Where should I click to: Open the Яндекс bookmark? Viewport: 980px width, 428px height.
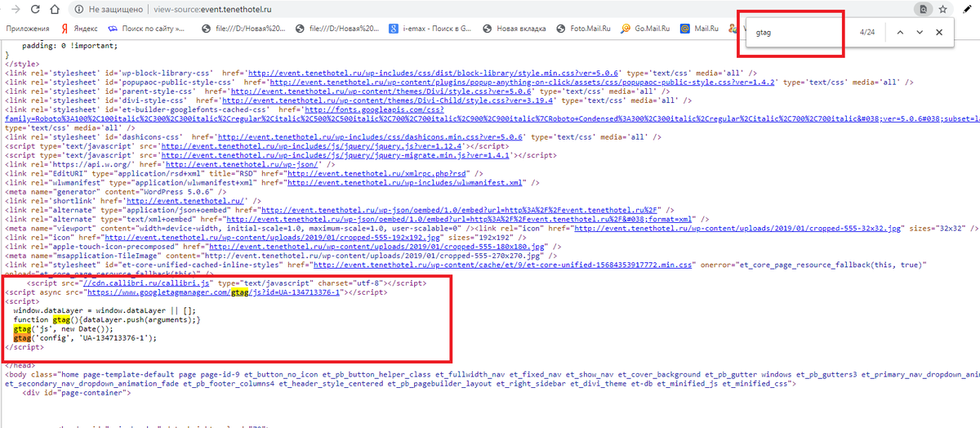pos(78,28)
